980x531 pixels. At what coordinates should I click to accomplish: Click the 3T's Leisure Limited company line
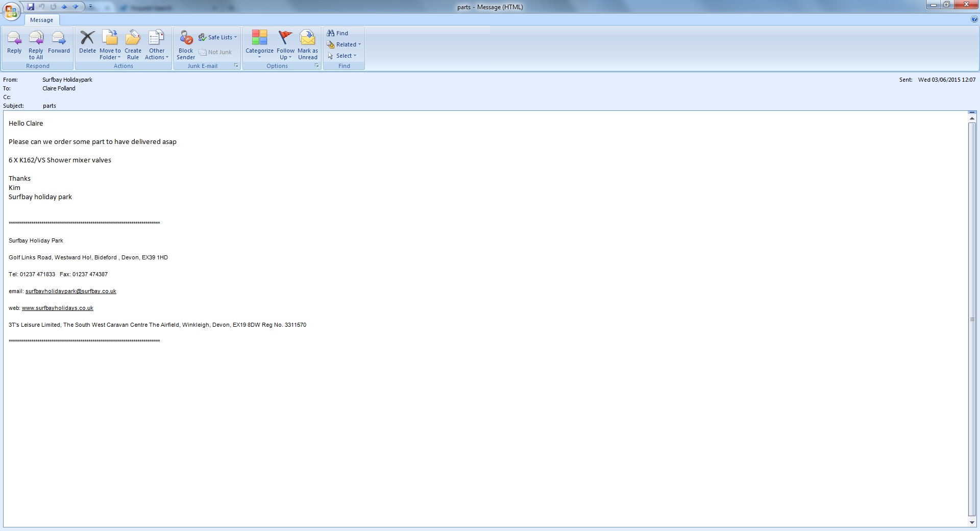click(157, 325)
